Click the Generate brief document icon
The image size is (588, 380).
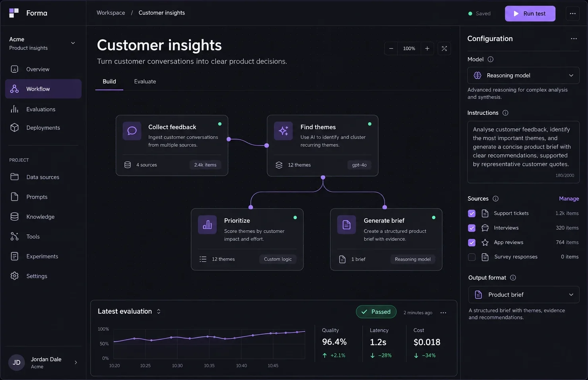tap(347, 225)
